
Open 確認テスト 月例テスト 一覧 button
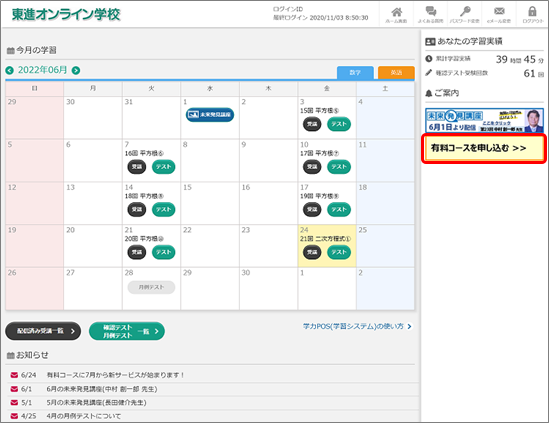tap(127, 331)
